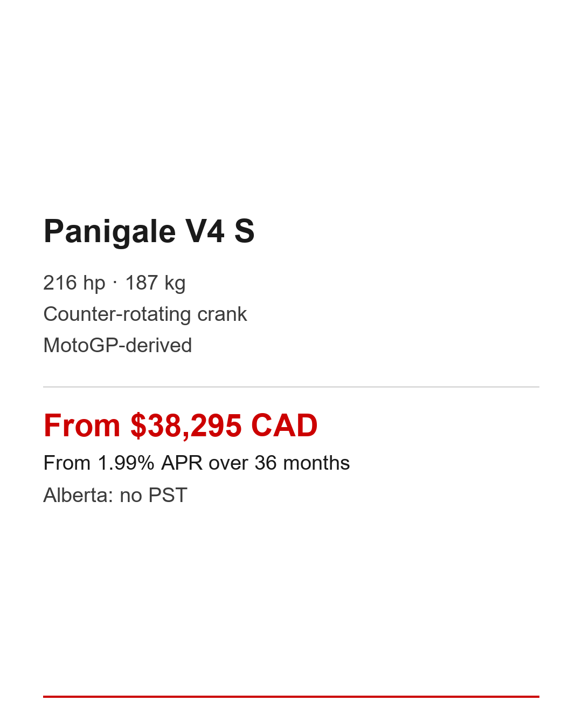Click the red horizontal line at the bottom
This screenshot has width=582, height=728.
tap(291, 697)
